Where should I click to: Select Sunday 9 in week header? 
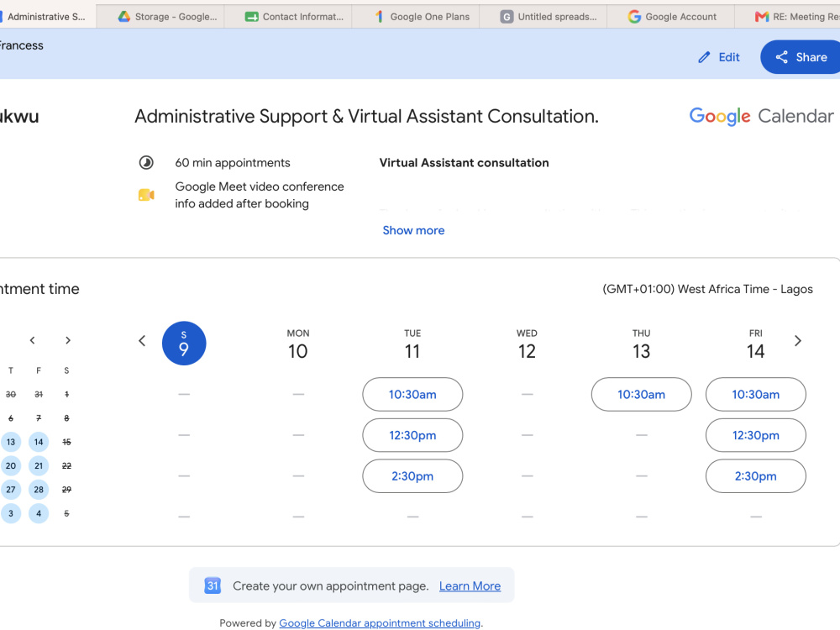pyautogui.click(x=184, y=344)
